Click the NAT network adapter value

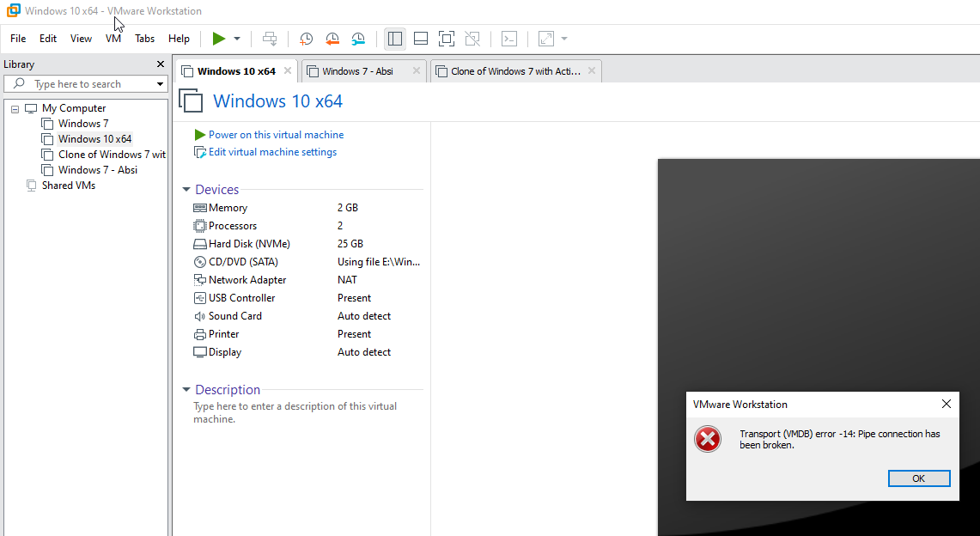click(347, 280)
